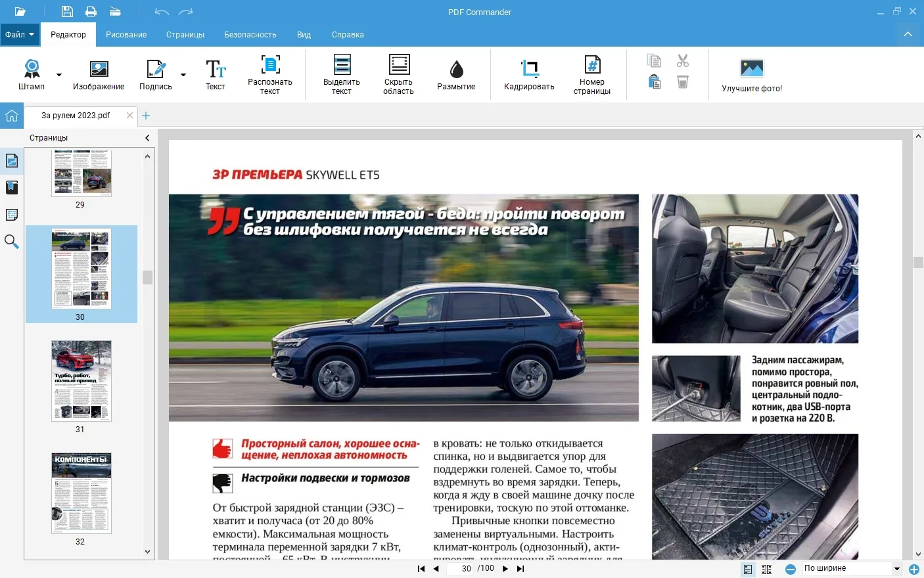Open the Рисование tab

(x=126, y=35)
